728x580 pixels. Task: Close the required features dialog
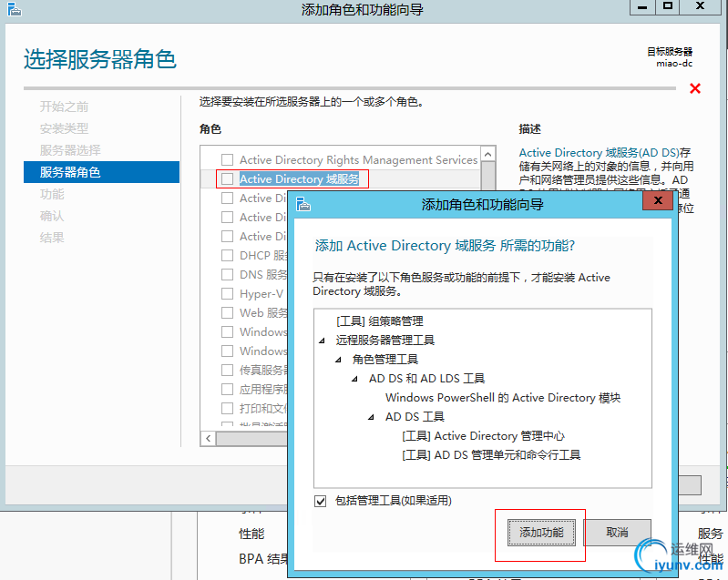(658, 201)
